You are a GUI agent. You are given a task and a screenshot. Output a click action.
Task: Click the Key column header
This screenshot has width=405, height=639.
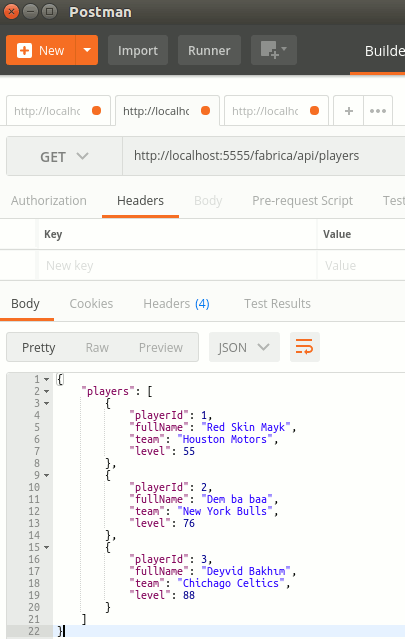click(x=53, y=234)
